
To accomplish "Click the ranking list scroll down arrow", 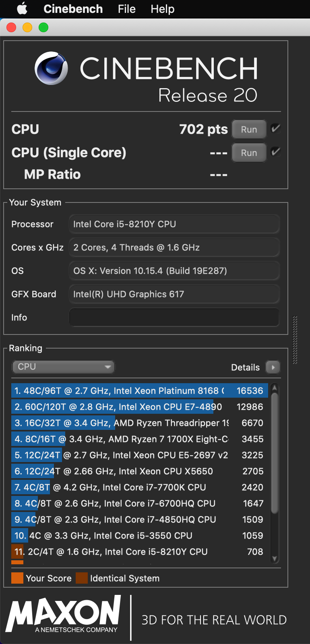I will coord(275,558).
